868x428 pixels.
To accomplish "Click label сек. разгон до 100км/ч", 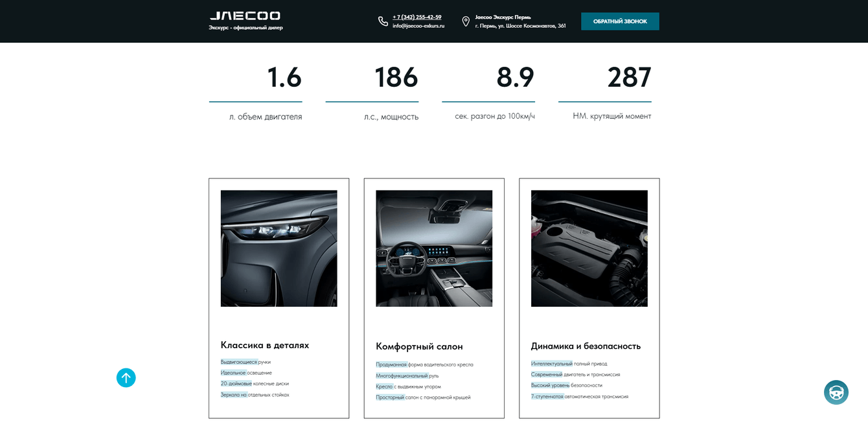I will pos(495,116).
